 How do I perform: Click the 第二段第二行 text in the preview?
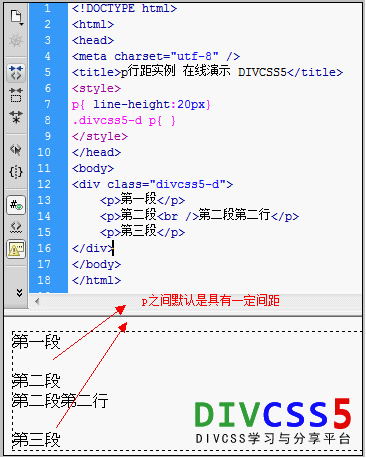(x=60, y=400)
